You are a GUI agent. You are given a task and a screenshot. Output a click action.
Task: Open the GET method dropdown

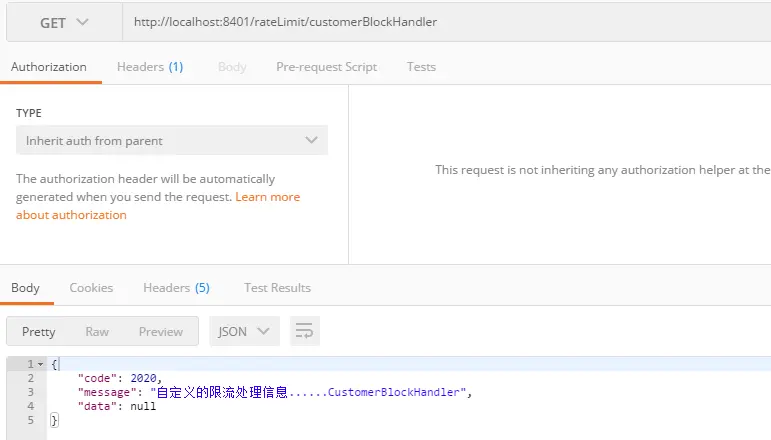coord(64,22)
